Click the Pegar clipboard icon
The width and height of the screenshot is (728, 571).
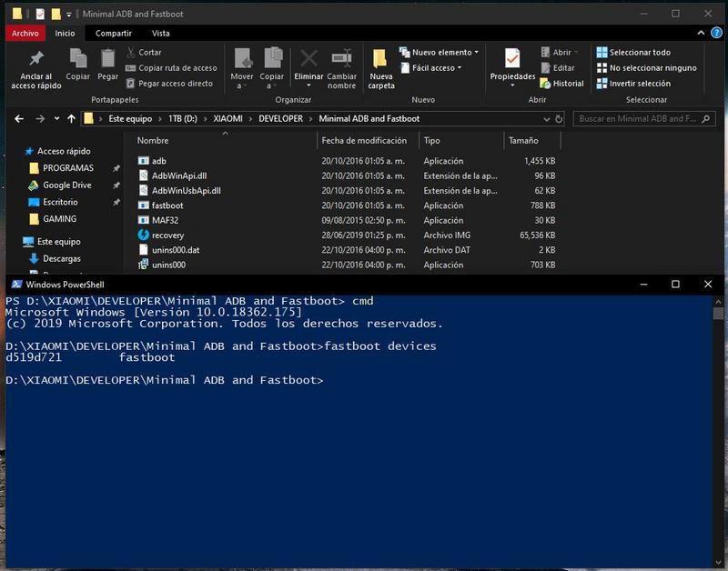tap(107, 59)
